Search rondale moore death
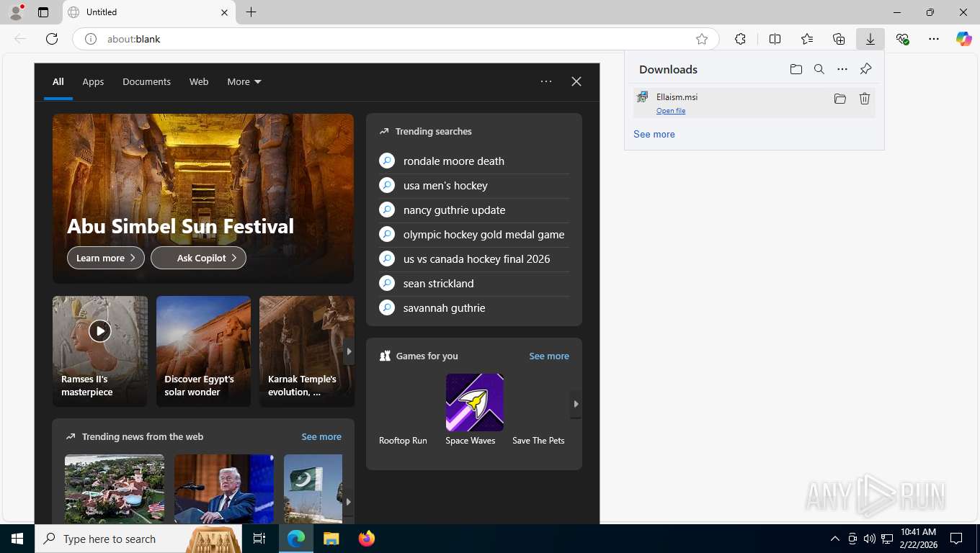Image resolution: width=980 pixels, height=553 pixels. (x=474, y=161)
